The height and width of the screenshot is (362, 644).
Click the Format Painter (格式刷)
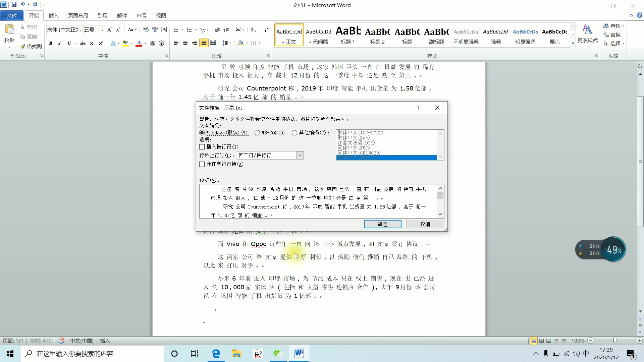(x=31, y=46)
